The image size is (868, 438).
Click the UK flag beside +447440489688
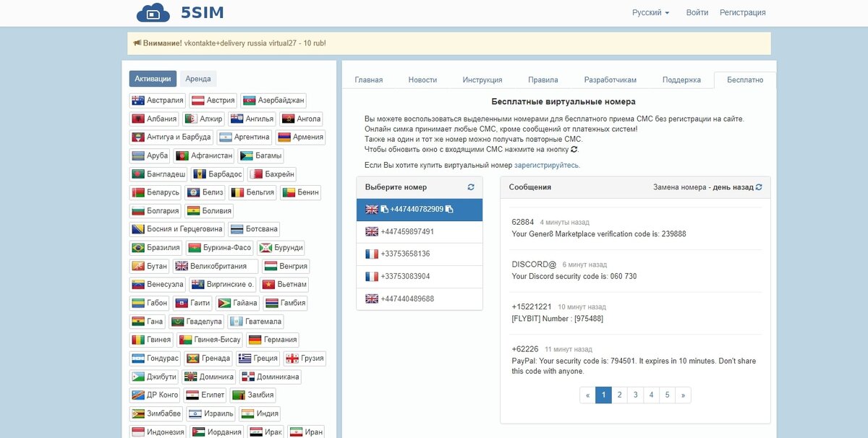372,299
